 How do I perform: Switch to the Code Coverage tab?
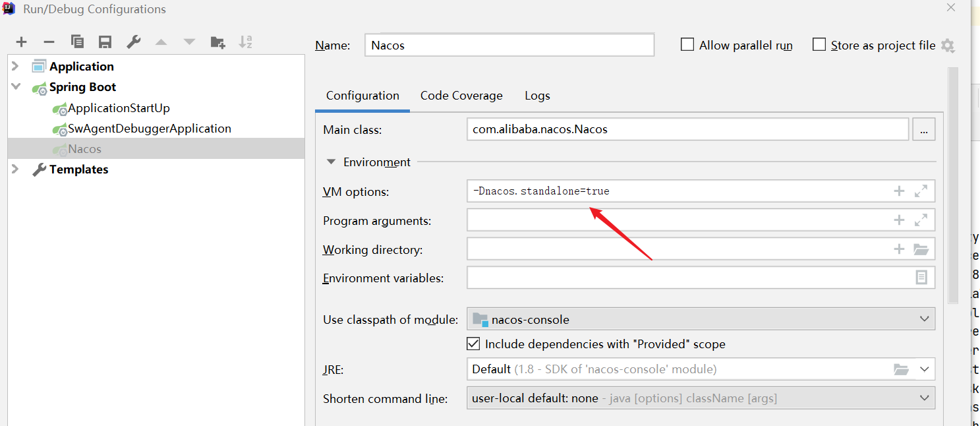[x=461, y=96]
